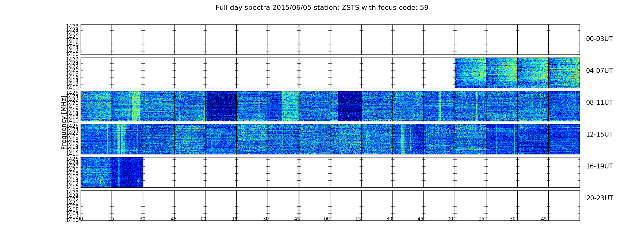644x245 pixels.
Task: Click the 04-07UT spectrogram data block
Action: [x=517, y=73]
